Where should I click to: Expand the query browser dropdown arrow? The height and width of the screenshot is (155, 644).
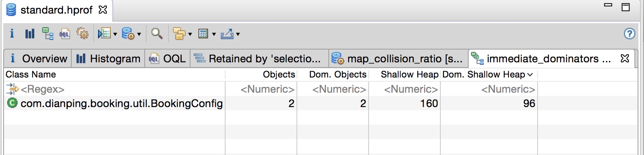(x=139, y=34)
